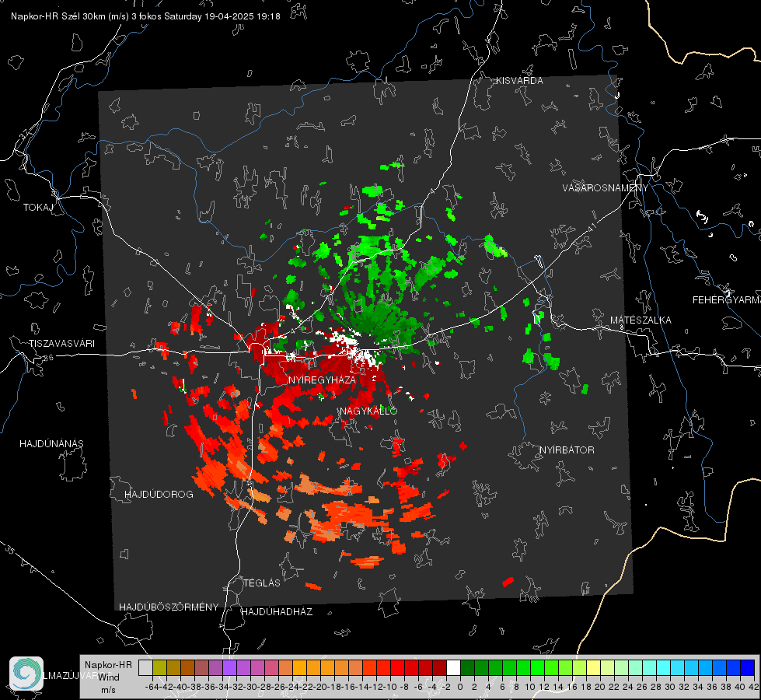Select the NAGYKÁLLÓ town label
The width and height of the screenshot is (761, 700).
coord(368,411)
